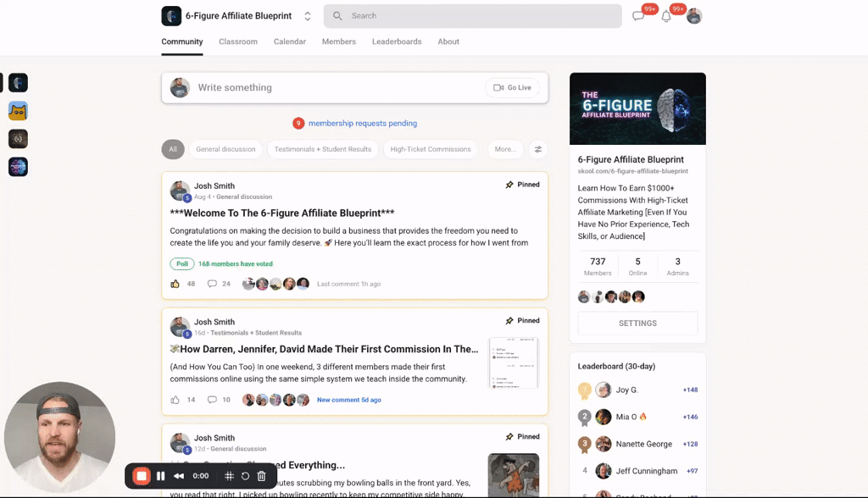Open the user profile avatar menu
868x498 pixels.
tap(694, 16)
